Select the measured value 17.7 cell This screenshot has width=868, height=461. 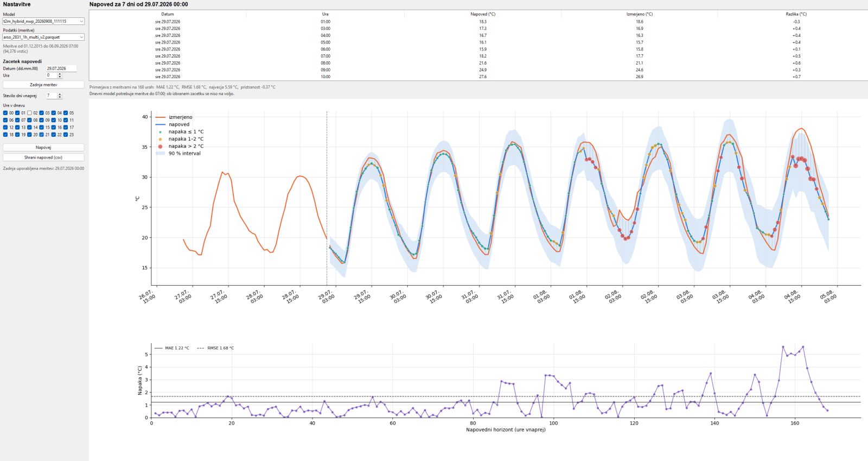[x=640, y=56]
